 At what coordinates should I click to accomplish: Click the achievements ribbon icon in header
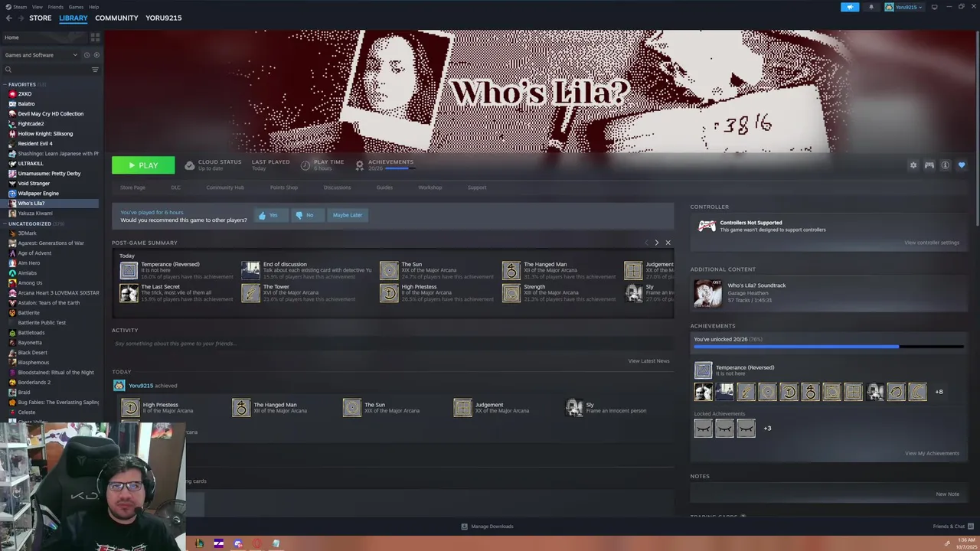coord(360,165)
